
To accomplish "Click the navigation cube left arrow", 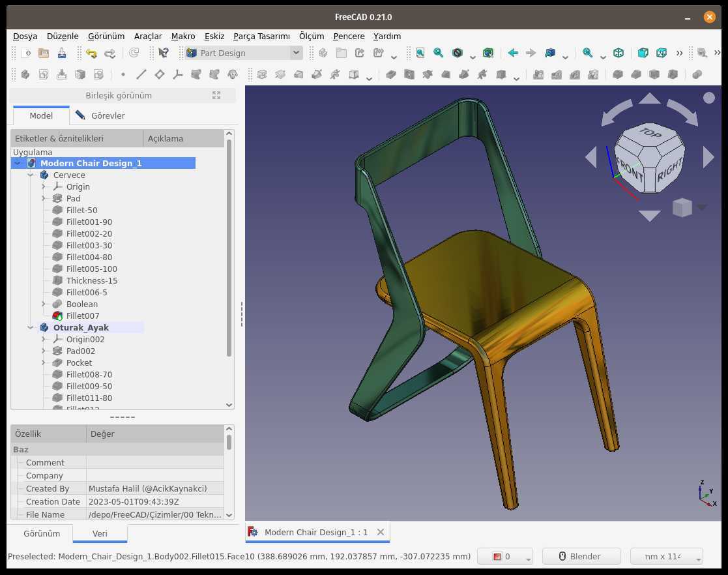I will [591, 158].
